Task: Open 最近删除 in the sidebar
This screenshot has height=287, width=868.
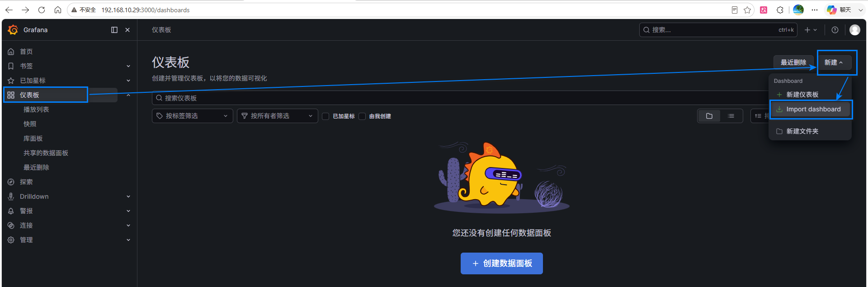Action: pyautogui.click(x=36, y=167)
